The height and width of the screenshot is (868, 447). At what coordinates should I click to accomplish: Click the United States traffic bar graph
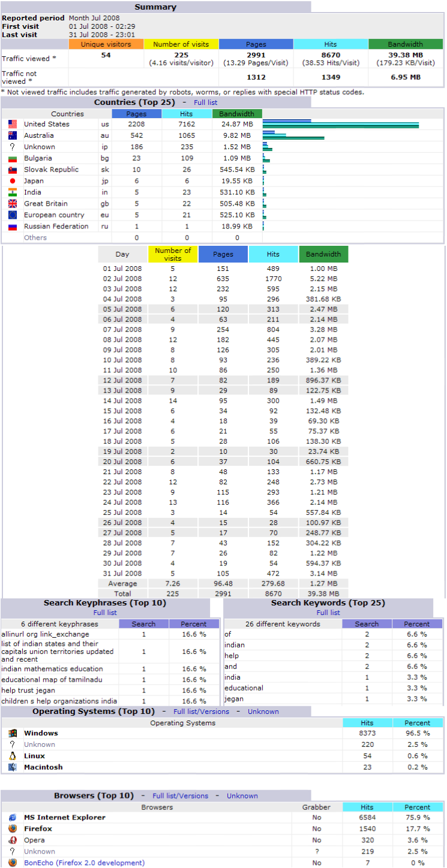[341, 124]
